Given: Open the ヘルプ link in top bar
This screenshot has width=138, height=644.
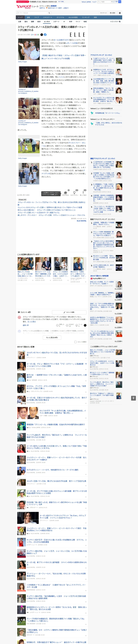Looking at the screenshot, I should (x=94, y=2).
